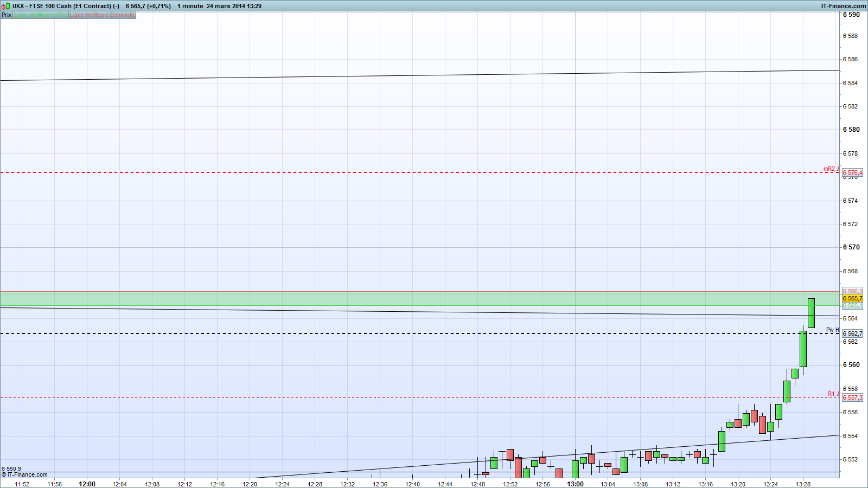Click the 6 560 price axis label
This screenshot has width=868, height=488.
[851, 365]
